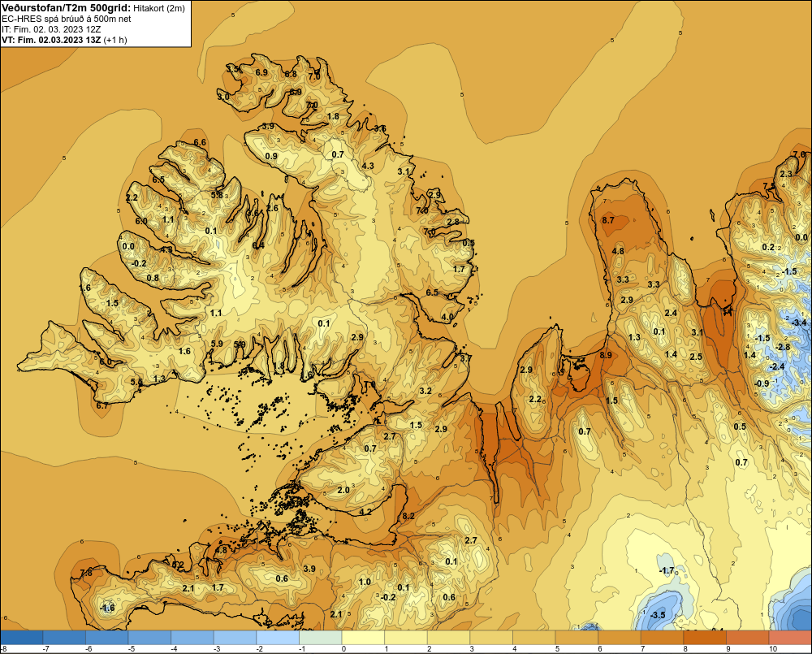This screenshot has width=812, height=654.
Task: Click the 8.2 temperature label on the map
Action: 408,516
